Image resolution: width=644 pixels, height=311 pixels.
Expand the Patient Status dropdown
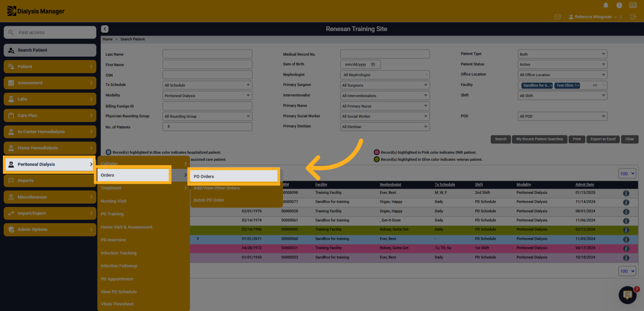click(x=562, y=64)
